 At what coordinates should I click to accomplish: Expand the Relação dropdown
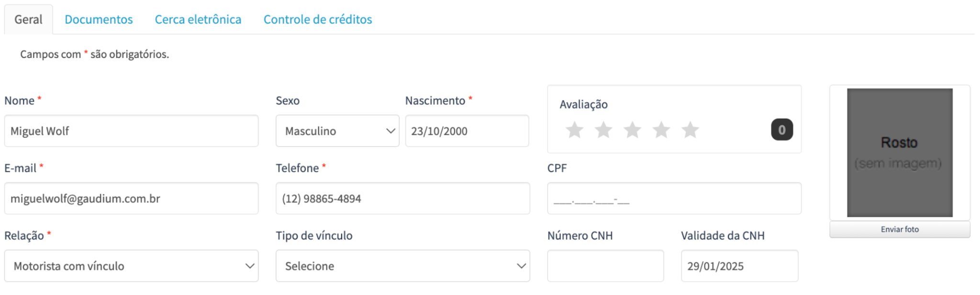tap(131, 266)
